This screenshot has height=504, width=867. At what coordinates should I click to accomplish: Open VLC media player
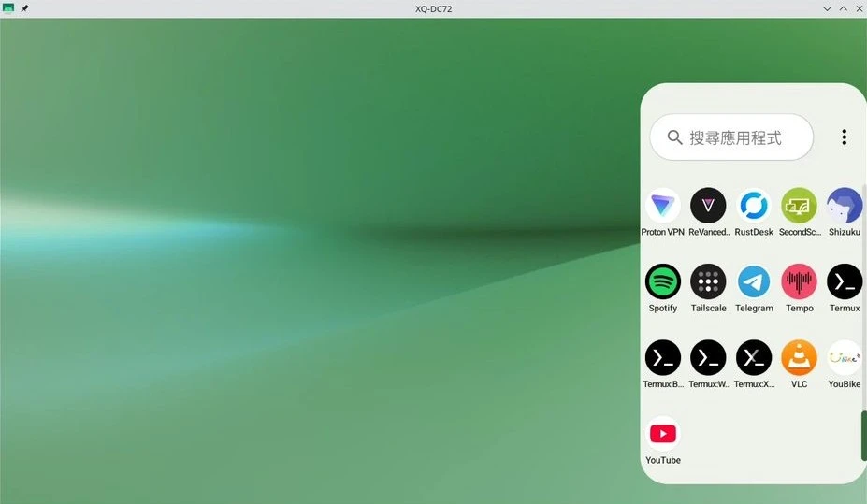click(x=799, y=358)
